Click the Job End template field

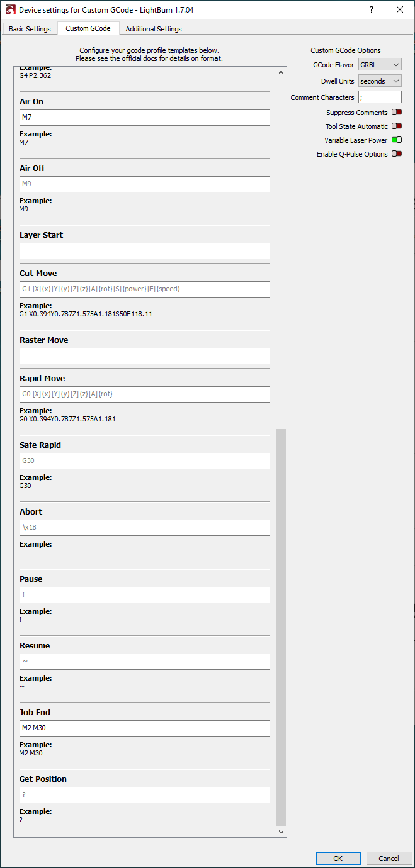pyautogui.click(x=145, y=728)
